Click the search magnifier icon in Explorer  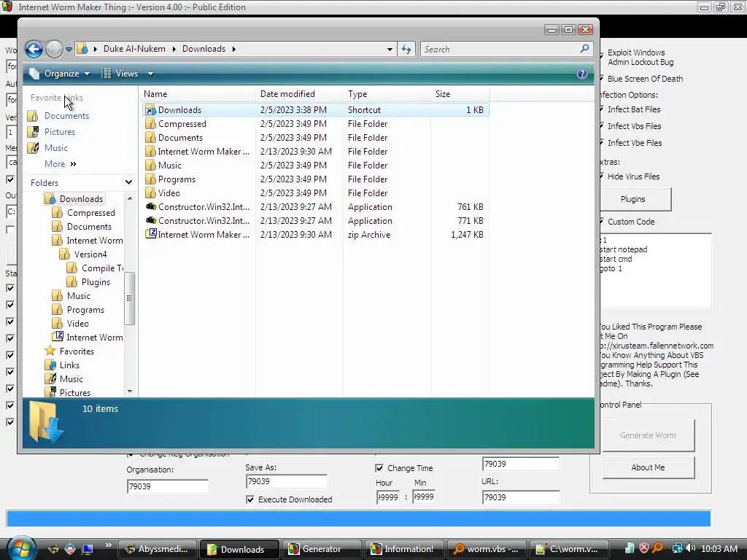pyautogui.click(x=584, y=49)
